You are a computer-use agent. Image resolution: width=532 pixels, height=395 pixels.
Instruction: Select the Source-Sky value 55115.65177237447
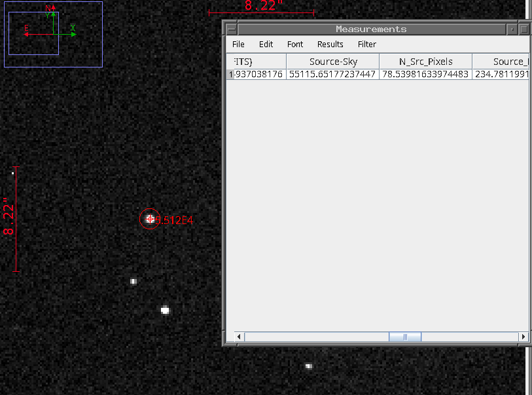tap(332, 75)
